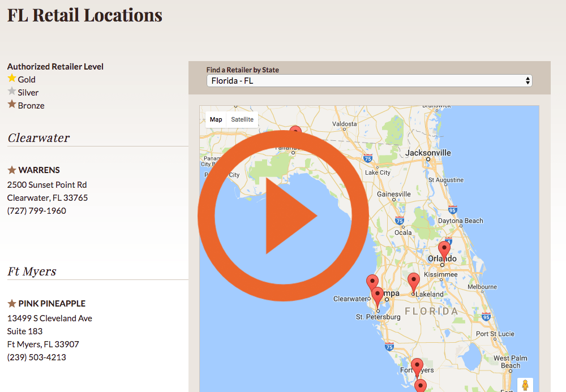Viewport: 566px width, 392px height.
Task: Click the St Augustine map label
Action: tap(446, 179)
